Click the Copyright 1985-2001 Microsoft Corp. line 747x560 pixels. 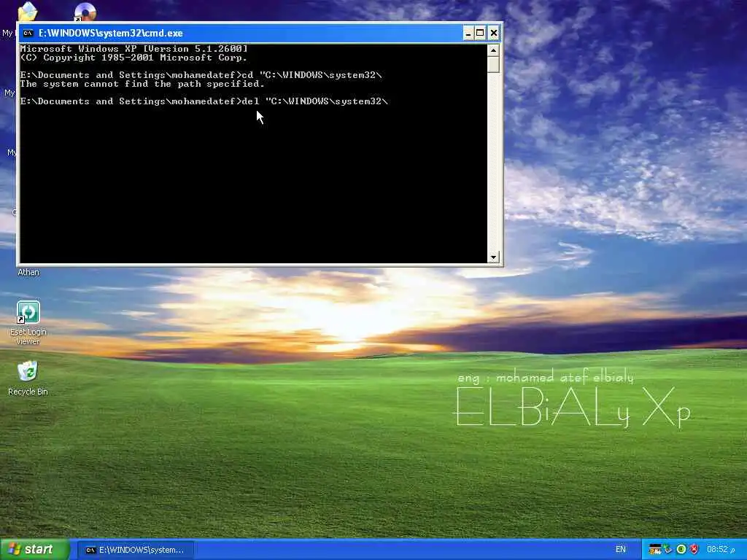(x=134, y=58)
